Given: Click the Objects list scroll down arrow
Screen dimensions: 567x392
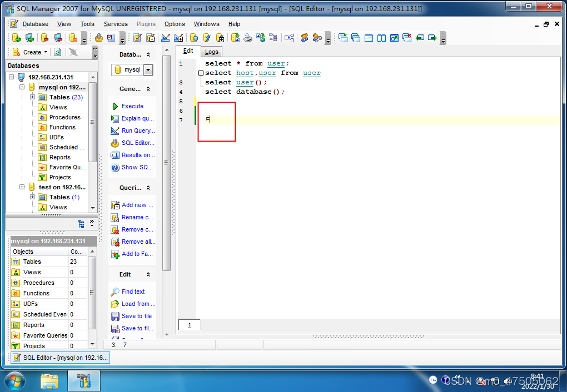Looking at the screenshot, I should [x=92, y=344].
